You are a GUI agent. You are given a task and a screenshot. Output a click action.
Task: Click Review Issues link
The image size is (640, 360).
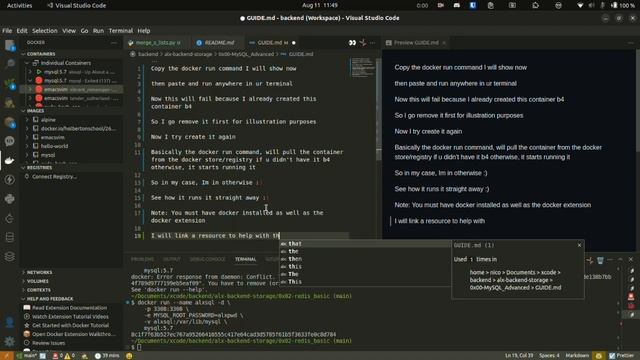49,343
